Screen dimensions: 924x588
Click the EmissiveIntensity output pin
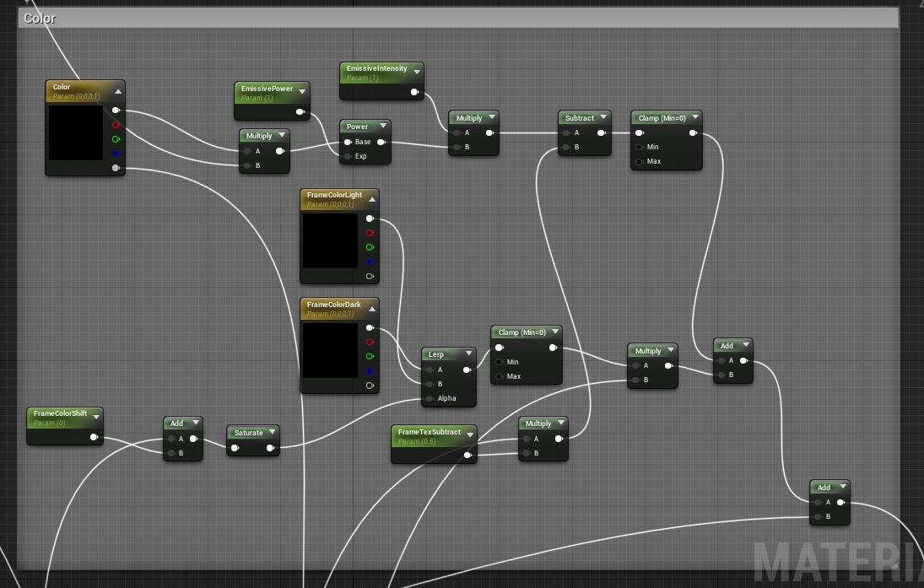pos(414,92)
